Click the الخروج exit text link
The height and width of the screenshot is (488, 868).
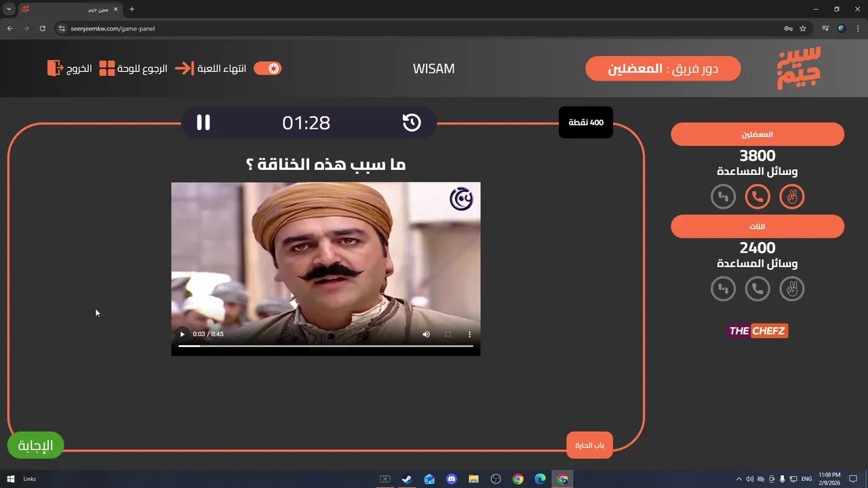pos(79,69)
